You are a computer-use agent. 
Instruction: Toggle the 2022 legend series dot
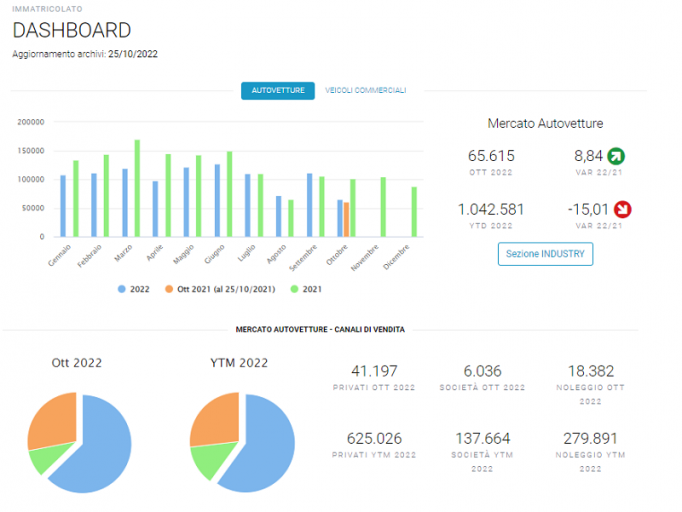[122, 289]
